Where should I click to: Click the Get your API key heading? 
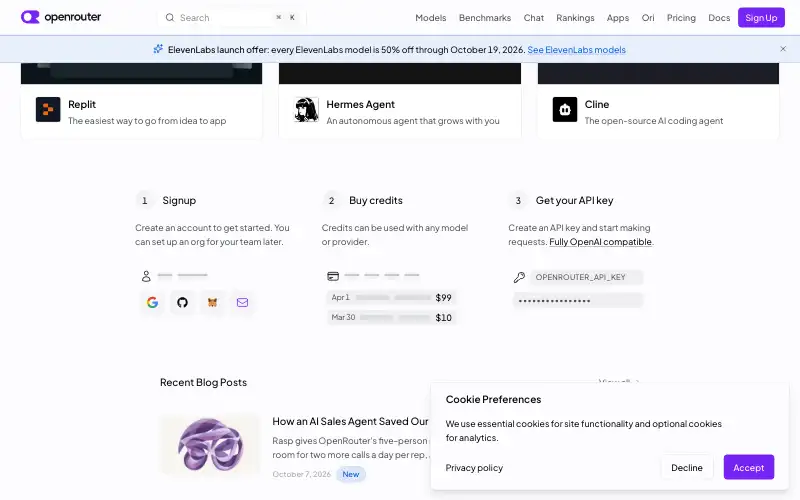(574, 201)
